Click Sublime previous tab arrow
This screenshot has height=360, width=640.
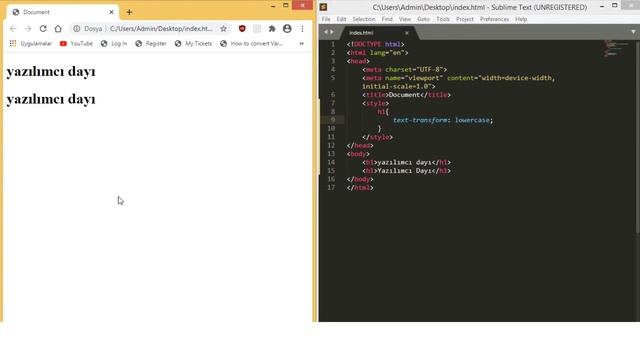tap(326, 32)
